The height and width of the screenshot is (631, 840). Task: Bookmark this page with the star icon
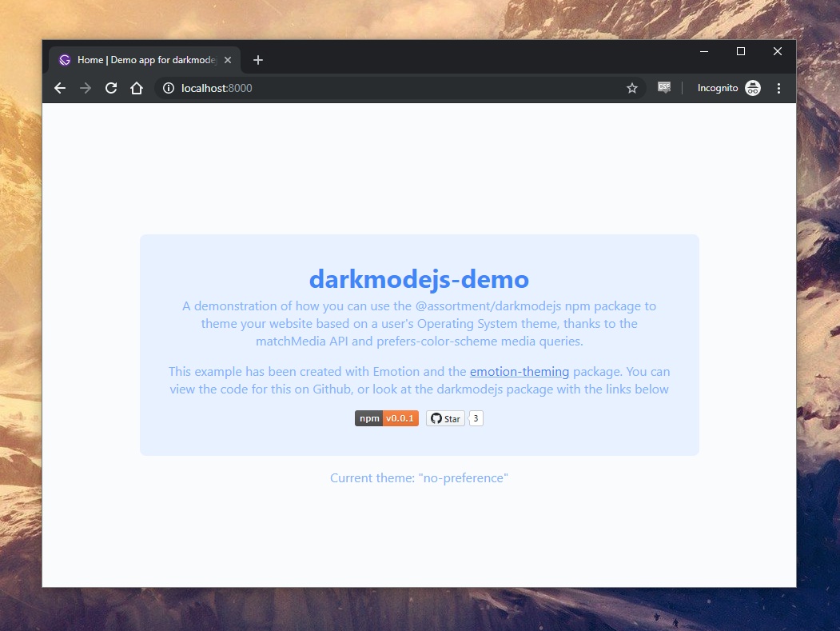tap(632, 89)
